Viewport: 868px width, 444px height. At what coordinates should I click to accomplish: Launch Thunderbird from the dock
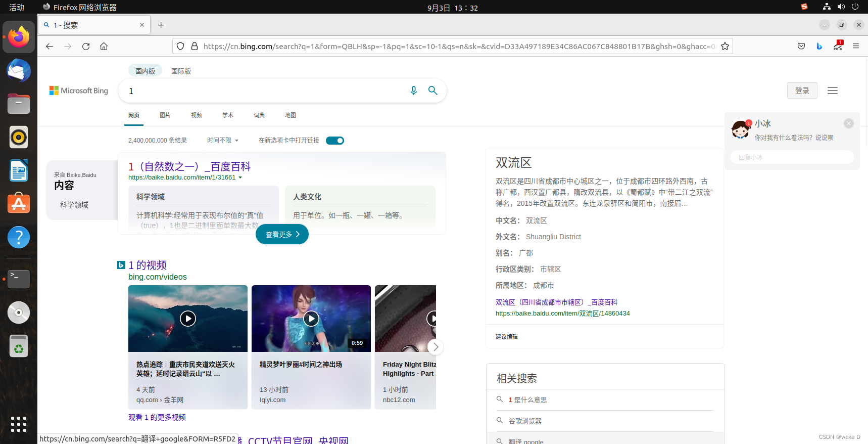[19, 70]
